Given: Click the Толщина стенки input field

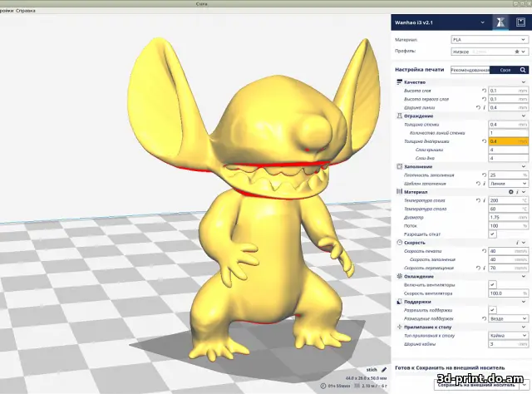Looking at the screenshot, I should (x=508, y=125).
